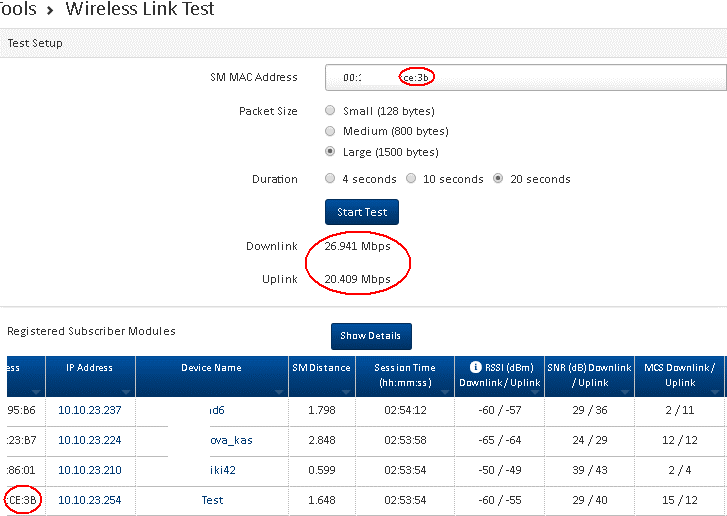Click session time 02:54:12 cell

(x=405, y=410)
